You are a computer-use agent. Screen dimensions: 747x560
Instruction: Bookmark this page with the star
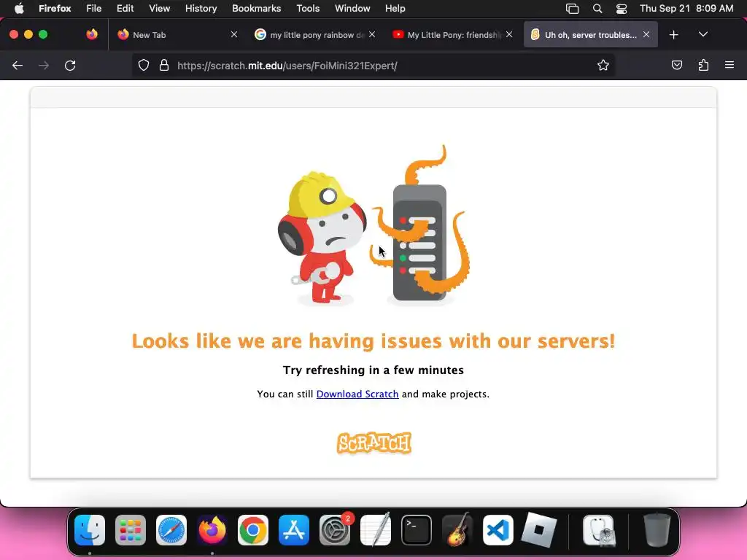(x=603, y=65)
